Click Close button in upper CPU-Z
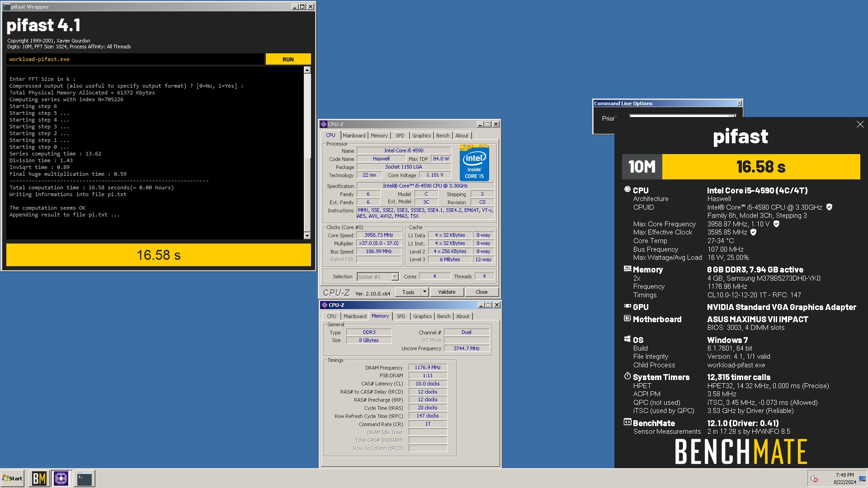Screen dimensions: 868x488 481,292
